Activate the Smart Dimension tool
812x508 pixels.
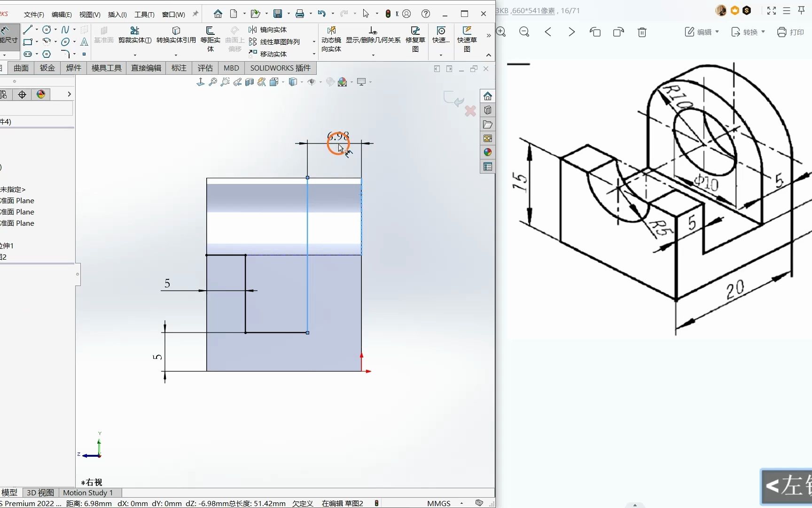coord(8,35)
